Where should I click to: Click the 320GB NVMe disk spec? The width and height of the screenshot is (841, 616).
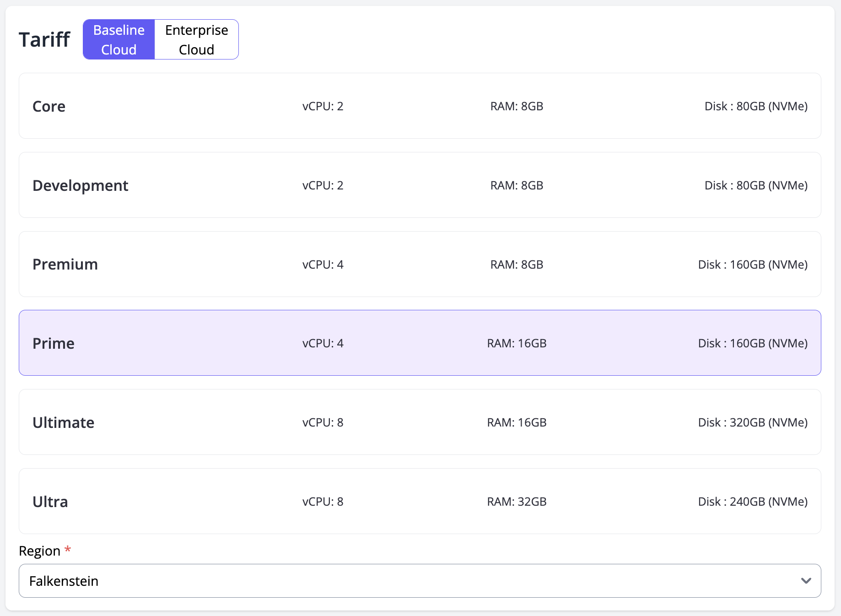point(752,422)
